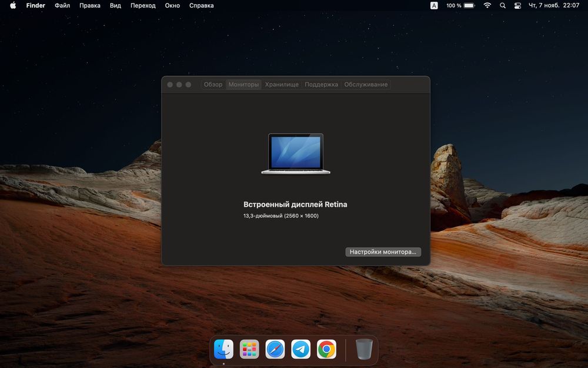588x368 pixels.
Task: Open Google Chrome from the Dock
Action: 326,349
